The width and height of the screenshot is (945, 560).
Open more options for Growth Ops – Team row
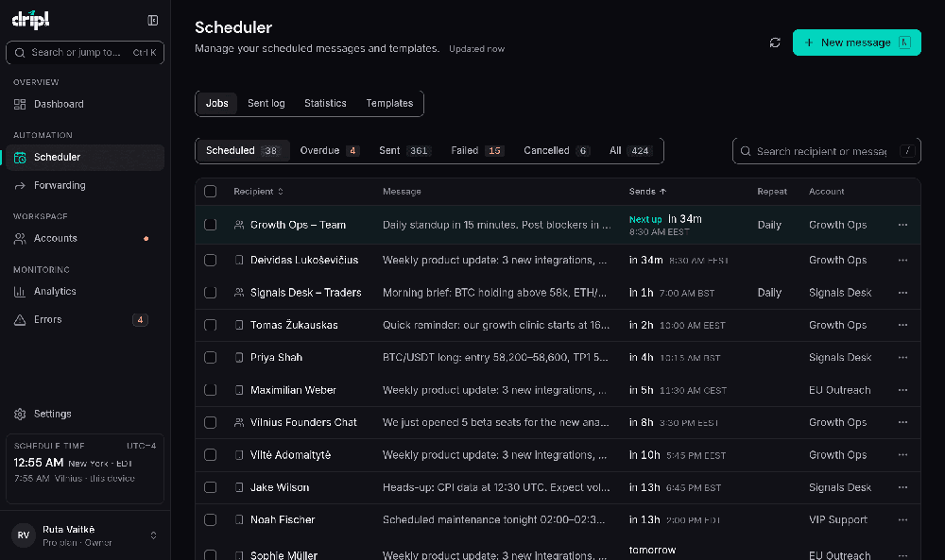tap(902, 225)
